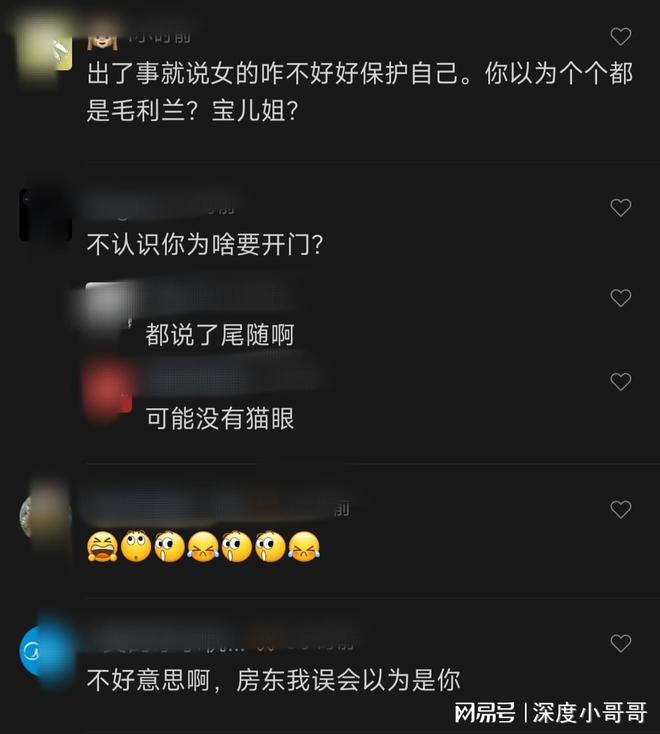The width and height of the screenshot is (660, 734).
Task: Like the reply 可能没有猫眼
Action: (x=621, y=382)
